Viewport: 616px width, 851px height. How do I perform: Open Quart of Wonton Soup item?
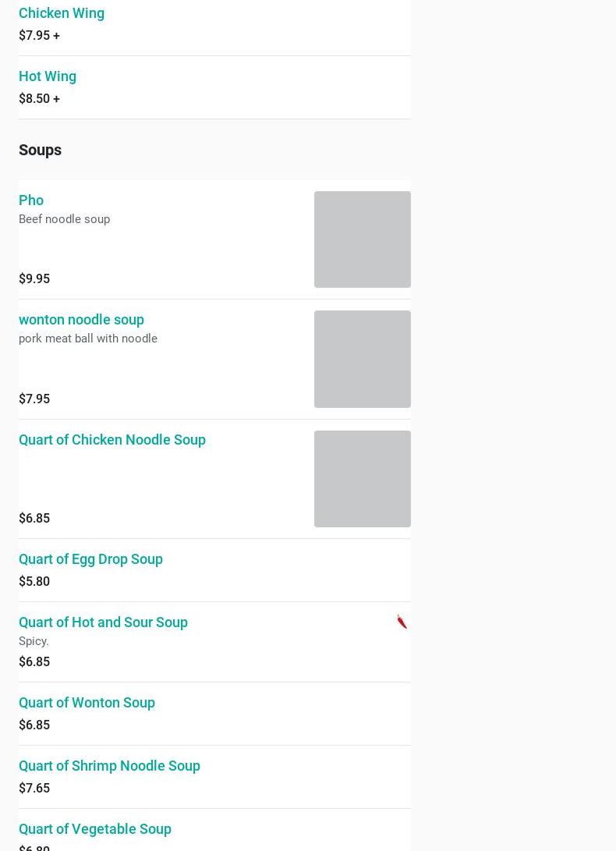[87, 703]
